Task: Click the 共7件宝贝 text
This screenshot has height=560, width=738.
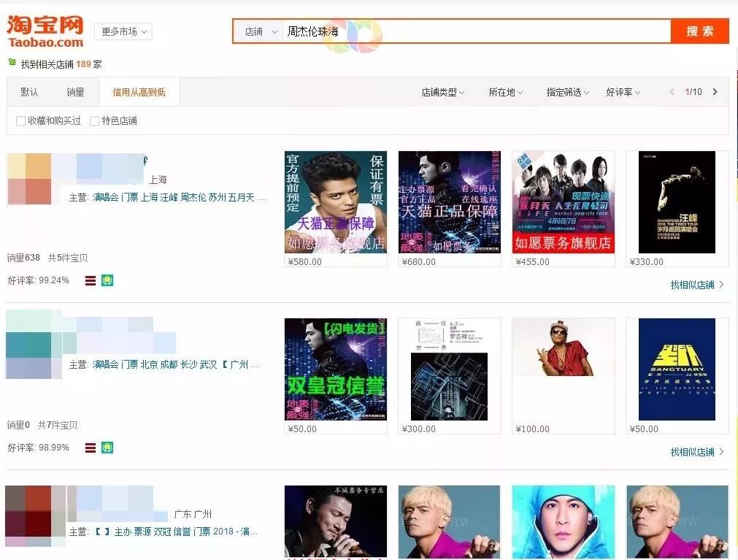Action: tap(58, 425)
